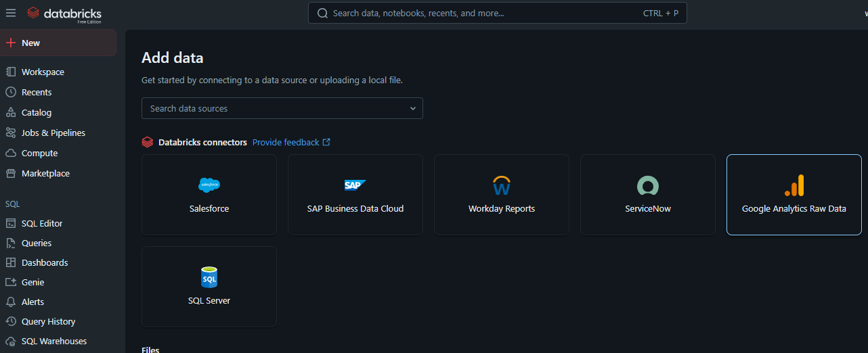The image size is (868, 353).
Task: Select the ServiceNow connector card
Action: click(x=648, y=195)
